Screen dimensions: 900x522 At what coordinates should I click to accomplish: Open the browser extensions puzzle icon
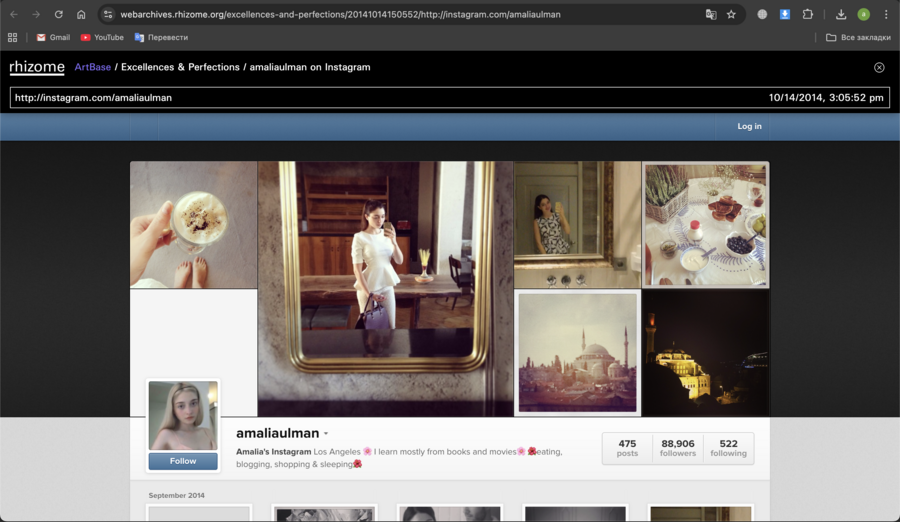point(808,15)
